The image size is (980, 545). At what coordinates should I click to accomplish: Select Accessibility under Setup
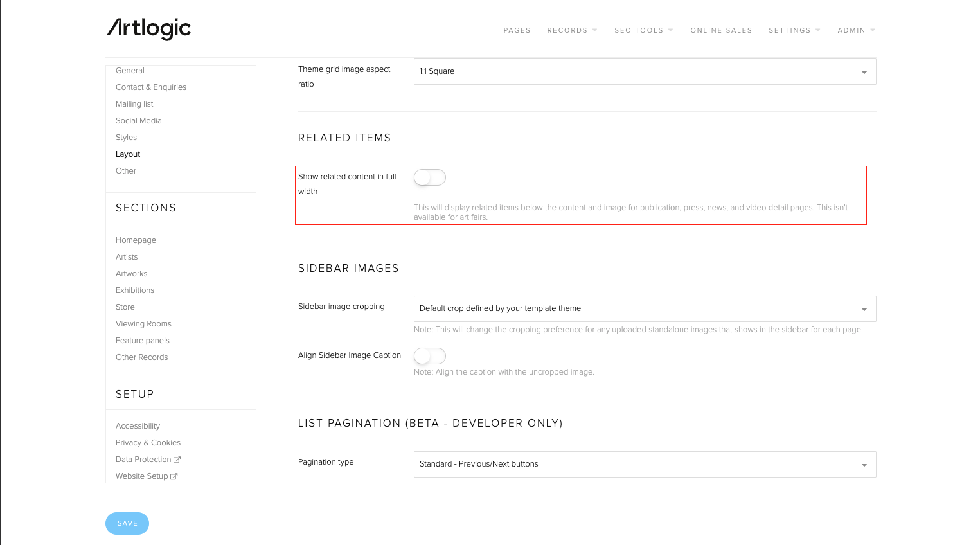[x=138, y=426]
